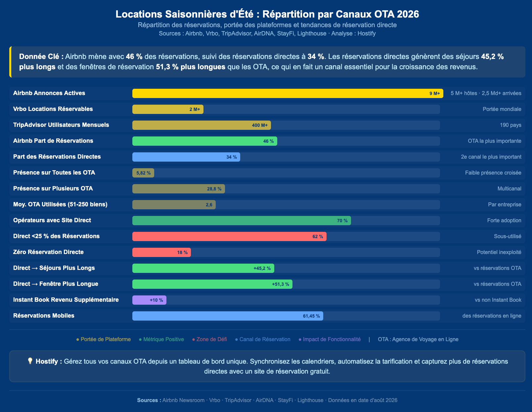This screenshot has height=412, width=532.
Task: Click the 'Potentiel inexploité' note
Action: (x=499, y=252)
